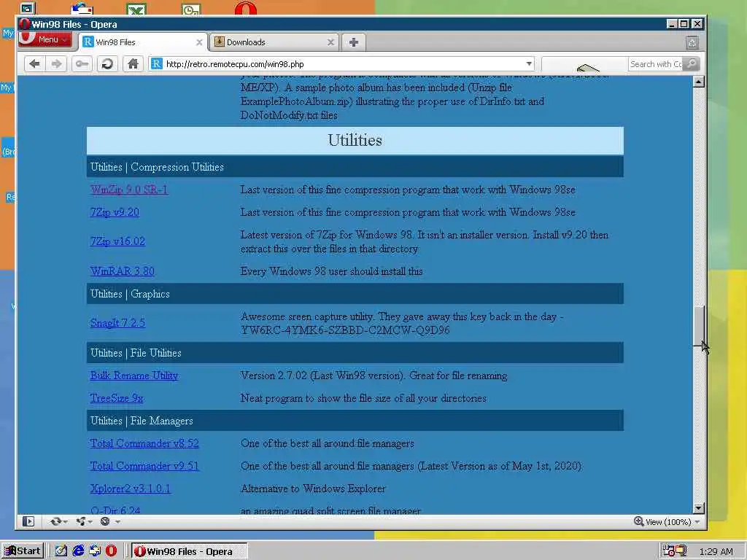Click the Utilities | File Utilities header
This screenshot has height=560, width=747.
click(355, 353)
